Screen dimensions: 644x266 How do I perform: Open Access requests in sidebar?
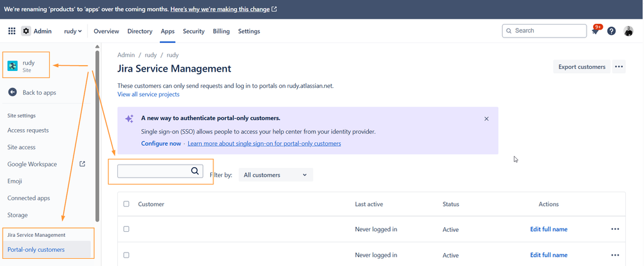tap(28, 130)
